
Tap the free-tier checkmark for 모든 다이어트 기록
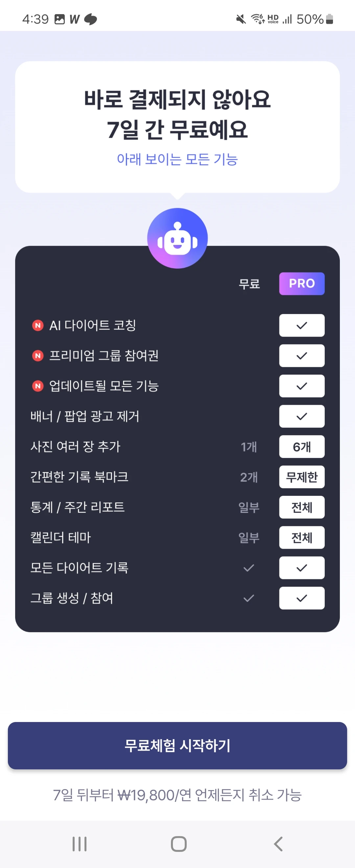click(248, 568)
